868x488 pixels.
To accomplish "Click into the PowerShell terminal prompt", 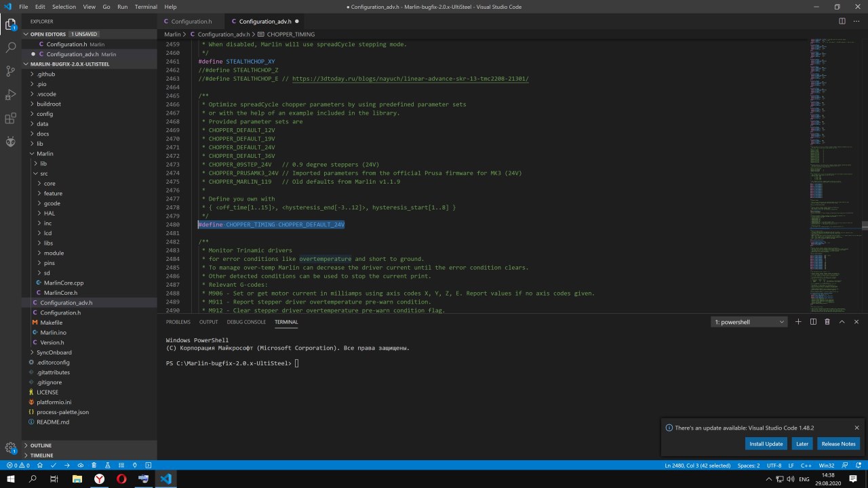I will [x=296, y=363].
